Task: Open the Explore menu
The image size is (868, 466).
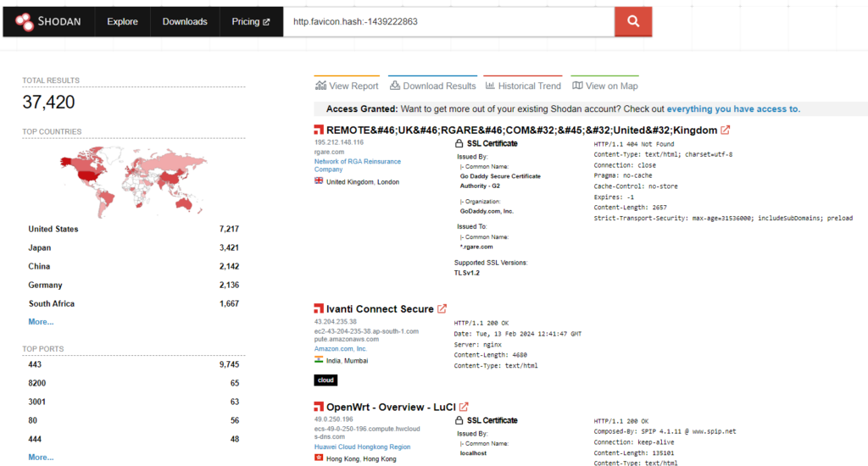Action: 122,21
